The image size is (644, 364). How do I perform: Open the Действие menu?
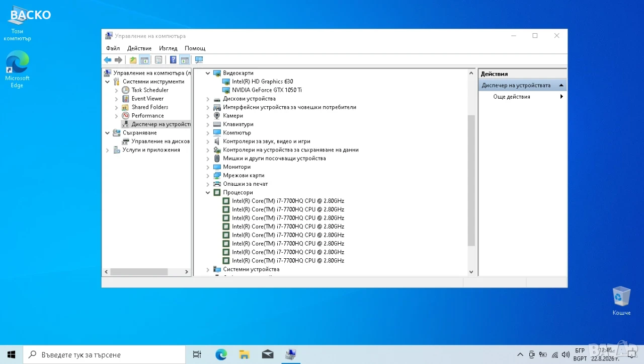point(139,48)
